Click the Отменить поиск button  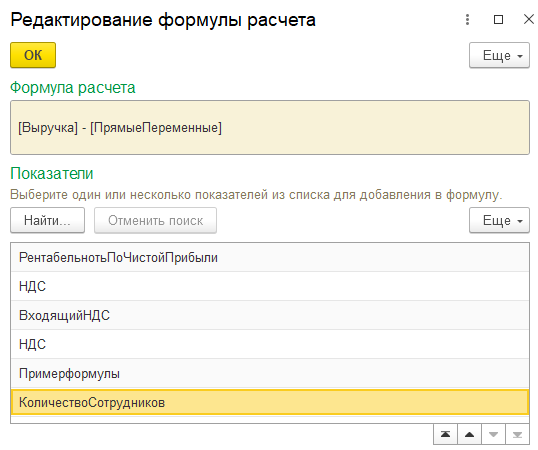[155, 220]
